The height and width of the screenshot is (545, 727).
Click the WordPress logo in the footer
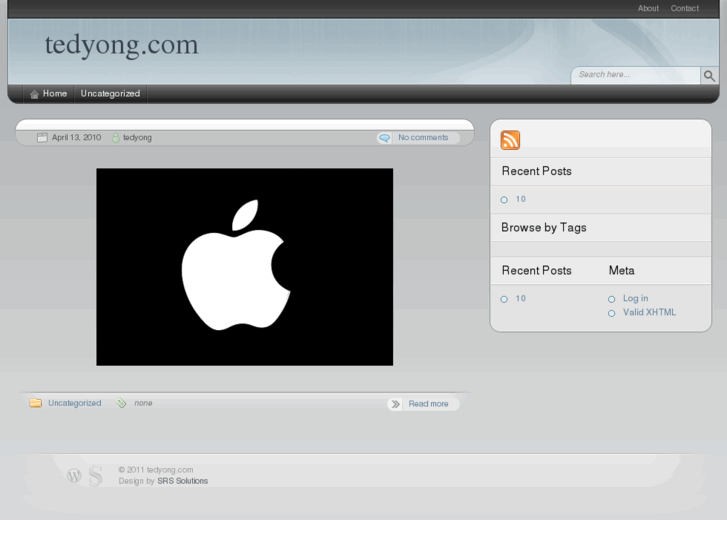[x=74, y=475]
